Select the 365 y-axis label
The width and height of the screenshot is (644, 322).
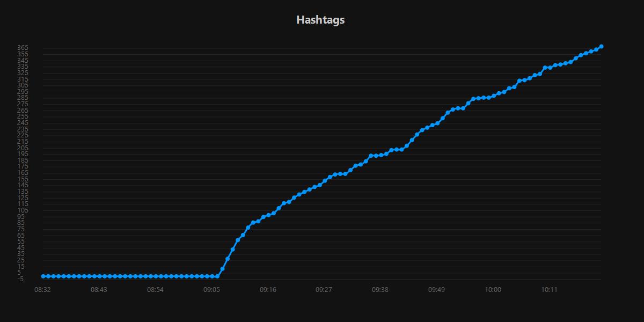(x=23, y=47)
